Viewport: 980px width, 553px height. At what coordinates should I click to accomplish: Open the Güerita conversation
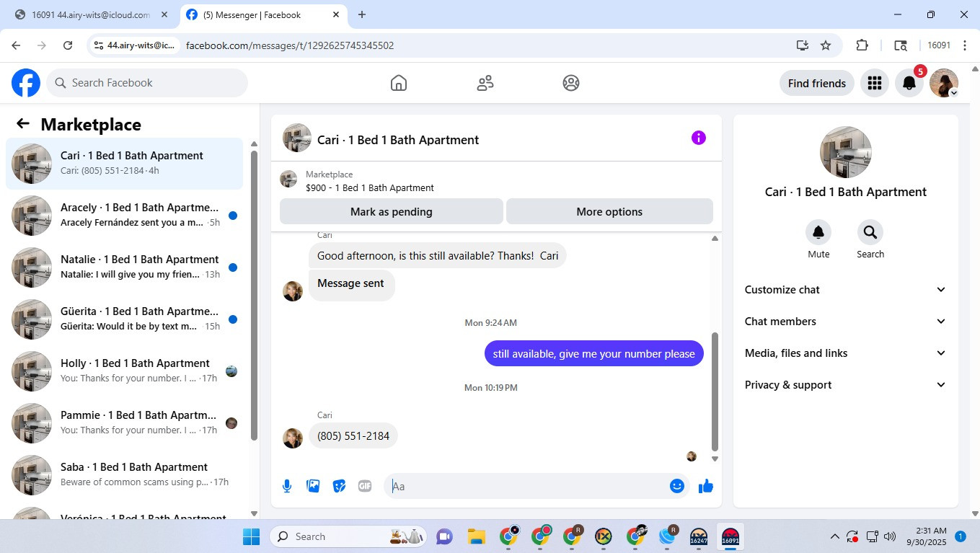click(x=124, y=319)
